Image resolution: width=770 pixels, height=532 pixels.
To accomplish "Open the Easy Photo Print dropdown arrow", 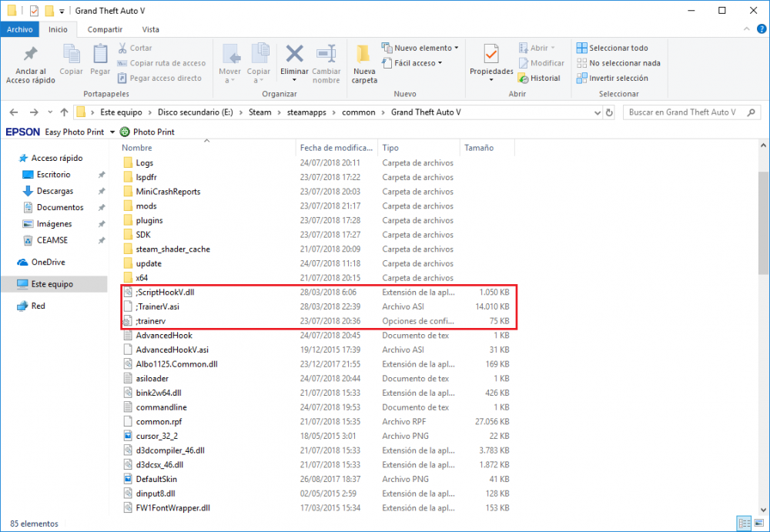I will 112,132.
